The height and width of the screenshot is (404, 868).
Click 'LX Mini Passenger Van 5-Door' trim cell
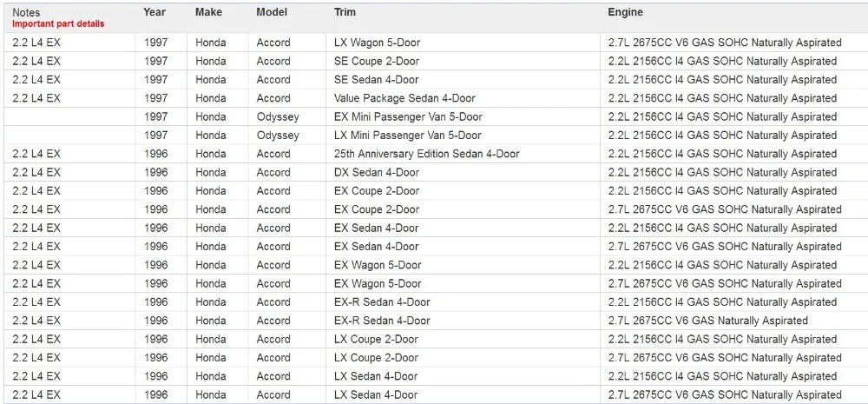pos(407,136)
